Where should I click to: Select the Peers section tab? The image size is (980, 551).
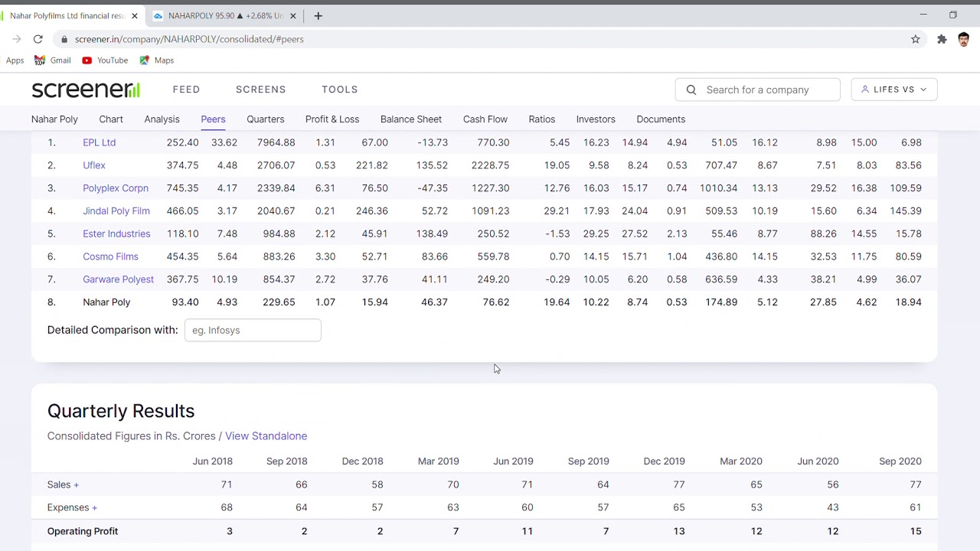pos(213,119)
